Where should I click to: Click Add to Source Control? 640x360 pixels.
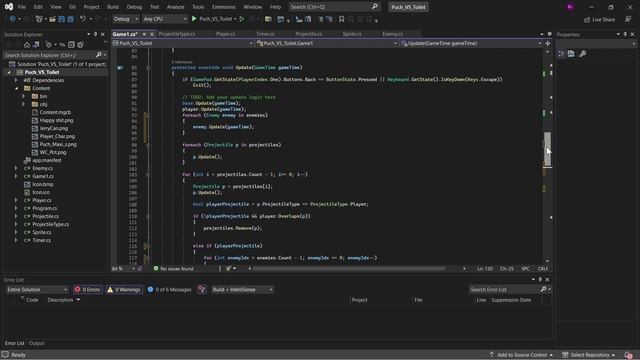click(x=521, y=355)
